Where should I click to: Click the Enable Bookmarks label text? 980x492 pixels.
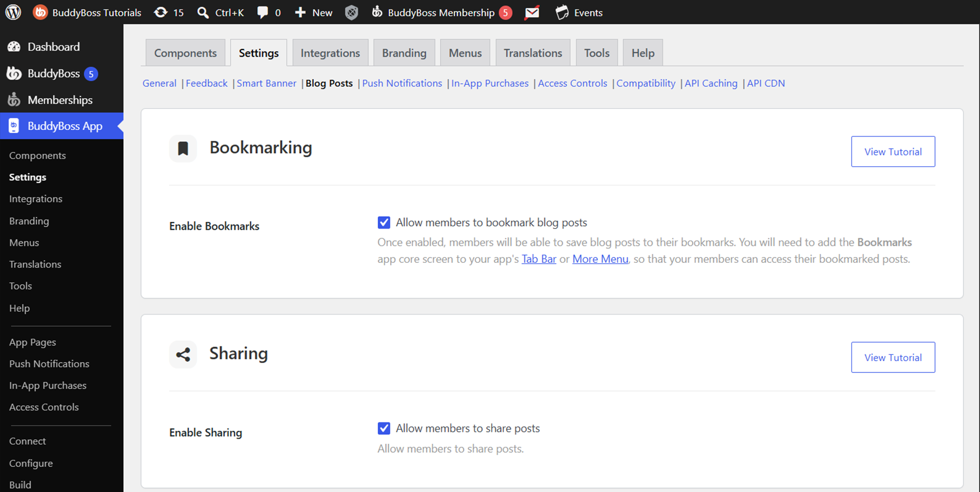tap(214, 226)
